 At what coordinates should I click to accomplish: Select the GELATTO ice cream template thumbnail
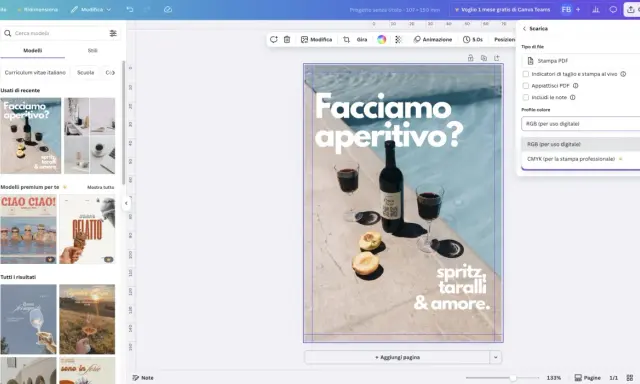tap(87, 229)
